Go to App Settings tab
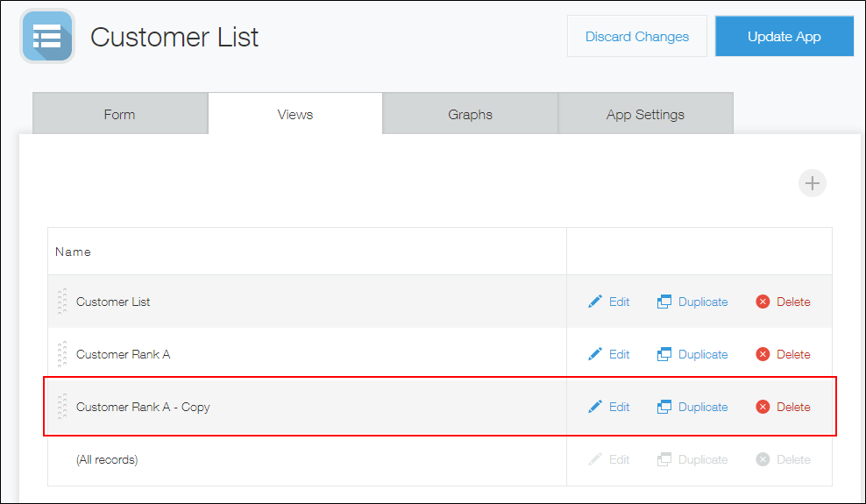The height and width of the screenshot is (504, 866). [x=645, y=114]
